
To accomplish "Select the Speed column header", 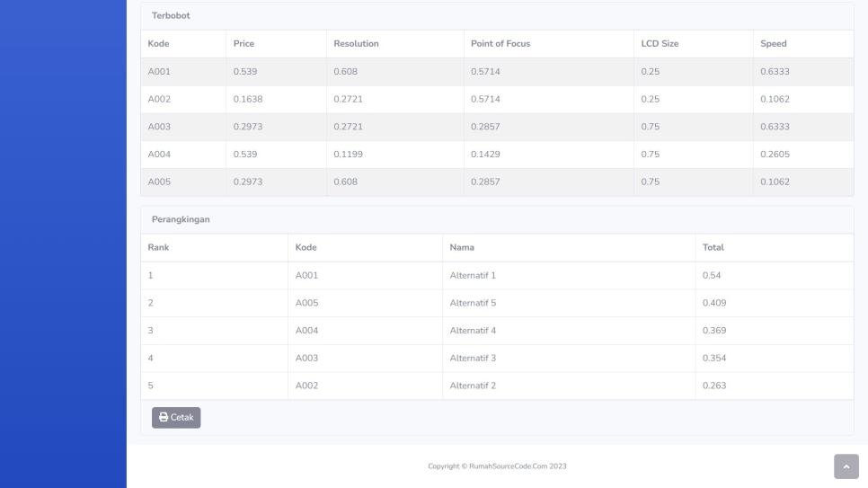I will [773, 44].
